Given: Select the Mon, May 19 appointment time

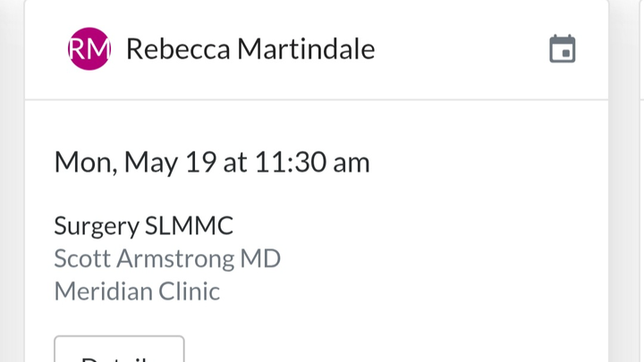Looking at the screenshot, I should click(212, 162).
